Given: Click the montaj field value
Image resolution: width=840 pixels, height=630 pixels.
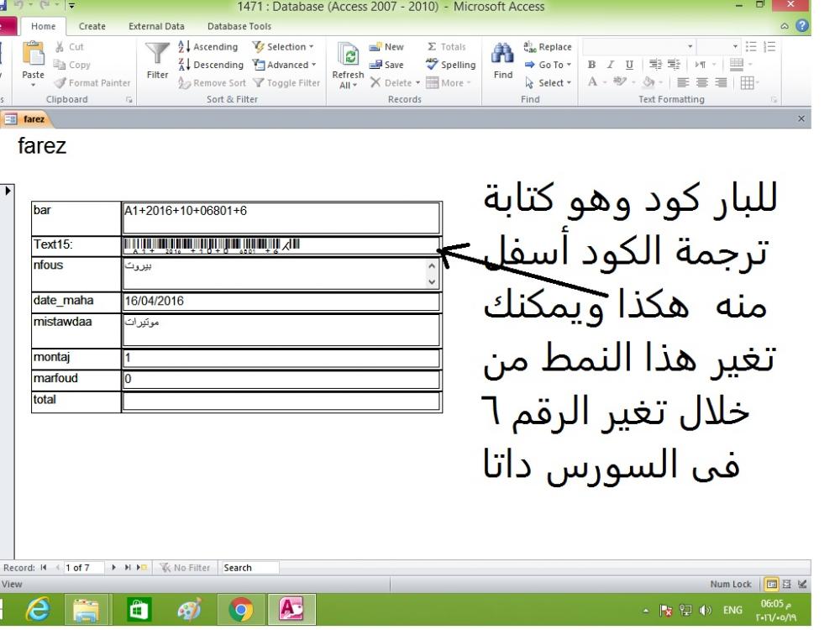Looking at the screenshot, I should pos(281,358).
